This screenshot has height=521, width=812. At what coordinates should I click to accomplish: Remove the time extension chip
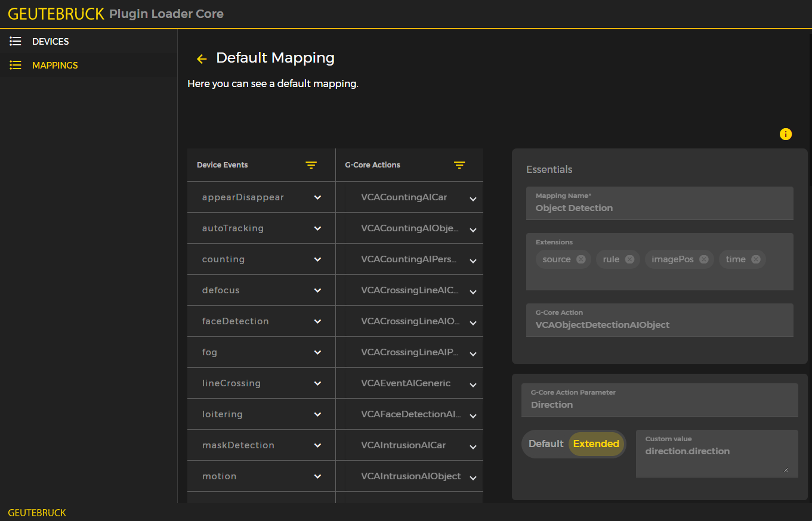tap(757, 259)
